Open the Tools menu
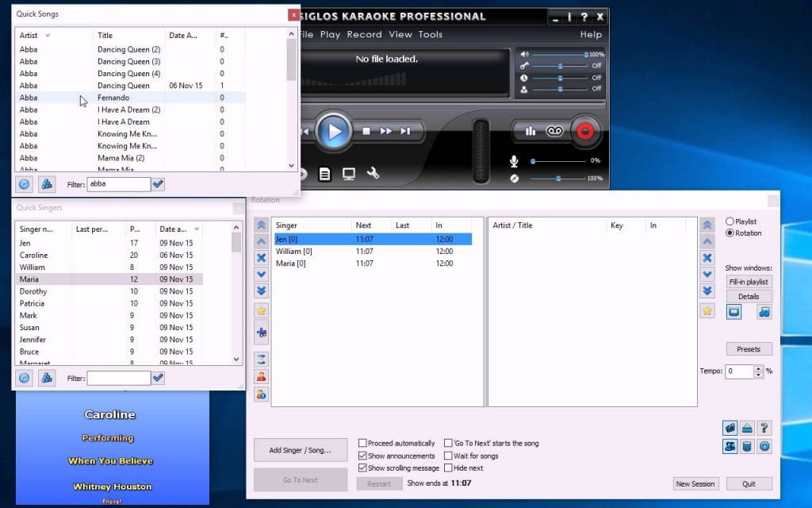This screenshot has height=508, width=812. (431, 34)
